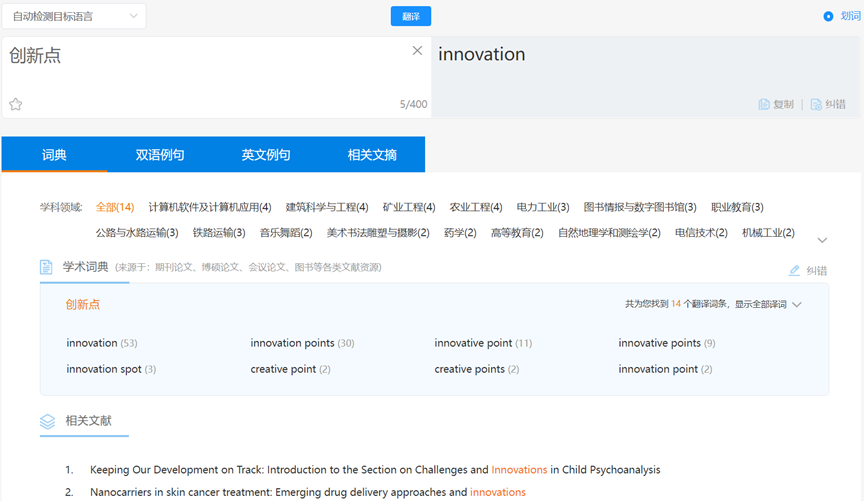Viewport: 864px width, 501px height.
Task: Click the 5/400 character counter
Action: pos(413,104)
